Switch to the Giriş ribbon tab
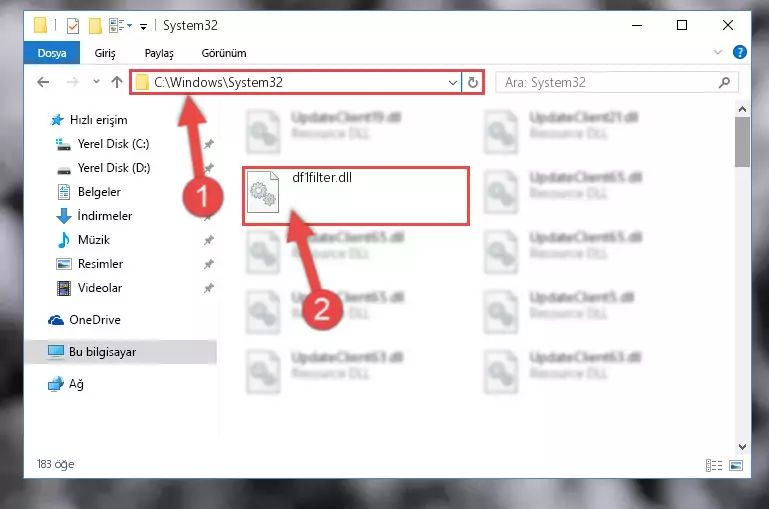The image size is (769, 509). pos(105,53)
